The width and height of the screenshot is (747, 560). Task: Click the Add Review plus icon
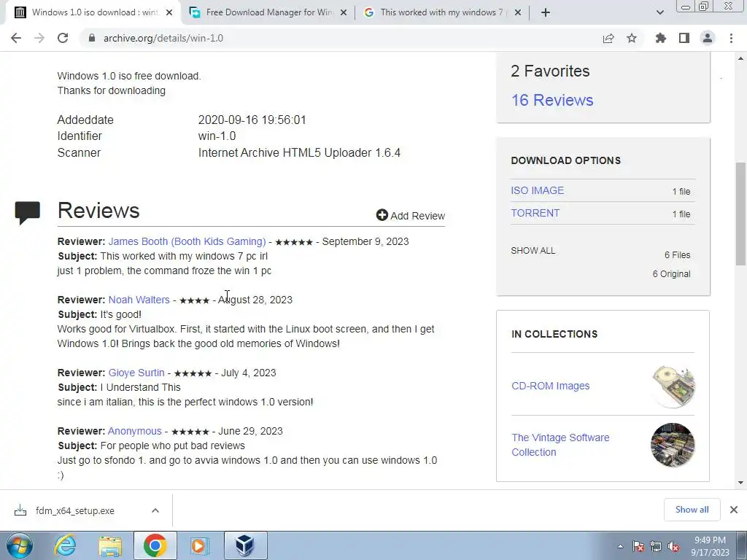382,215
